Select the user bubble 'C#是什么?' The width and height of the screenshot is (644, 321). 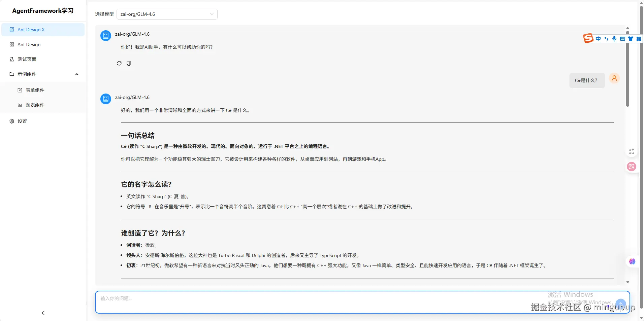click(x=587, y=80)
